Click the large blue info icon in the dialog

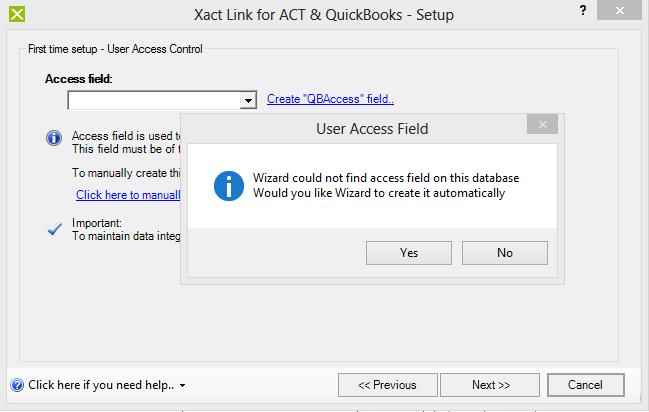pos(229,186)
